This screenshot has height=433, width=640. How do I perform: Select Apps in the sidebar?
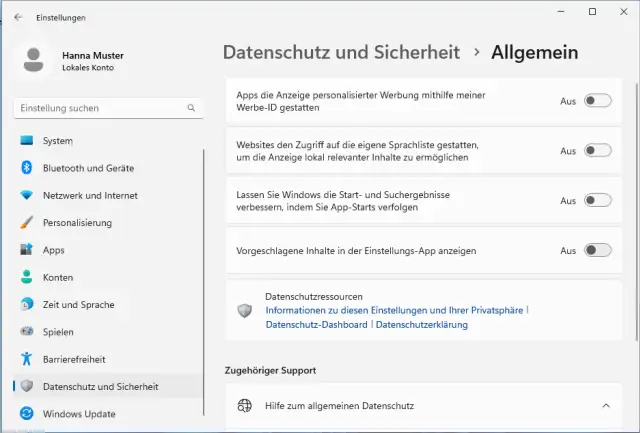[53, 250]
